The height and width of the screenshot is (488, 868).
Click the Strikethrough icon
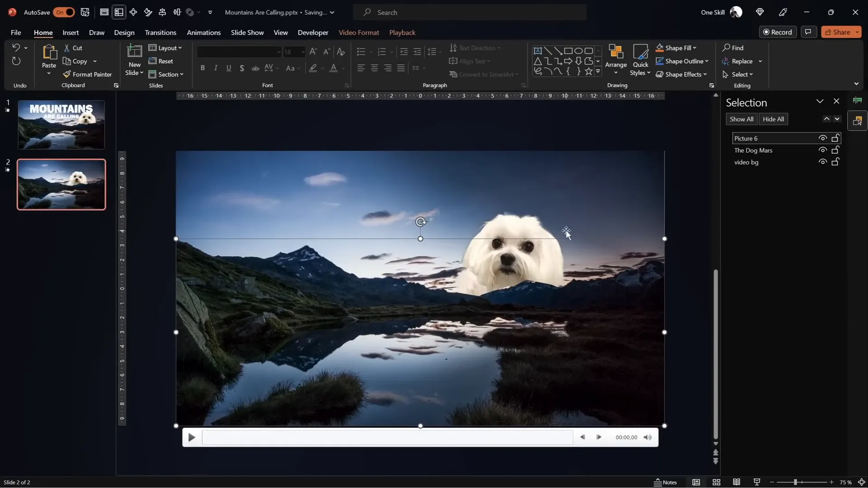(255, 68)
